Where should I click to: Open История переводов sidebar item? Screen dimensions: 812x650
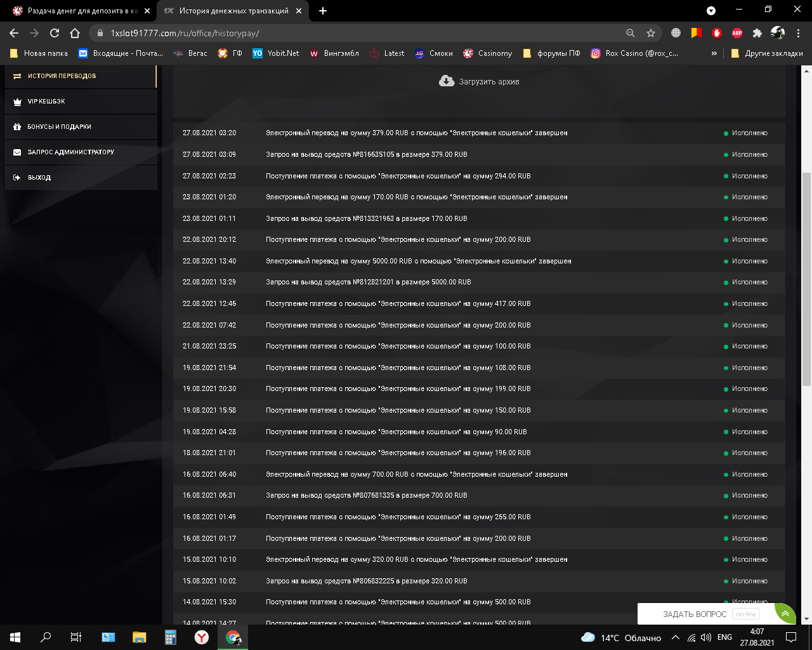tap(81, 76)
